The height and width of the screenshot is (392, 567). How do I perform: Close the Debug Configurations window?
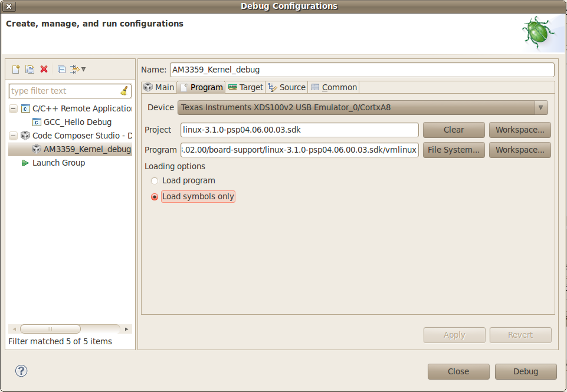9,6
